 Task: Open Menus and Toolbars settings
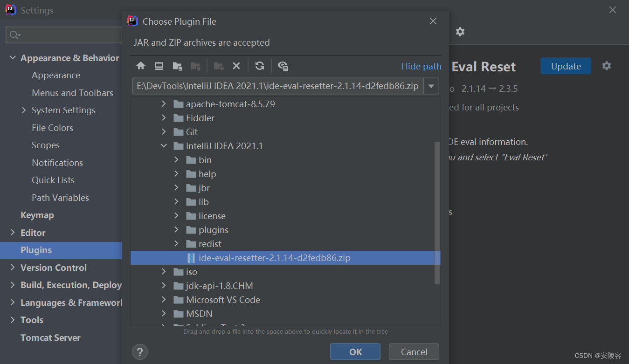[73, 93]
